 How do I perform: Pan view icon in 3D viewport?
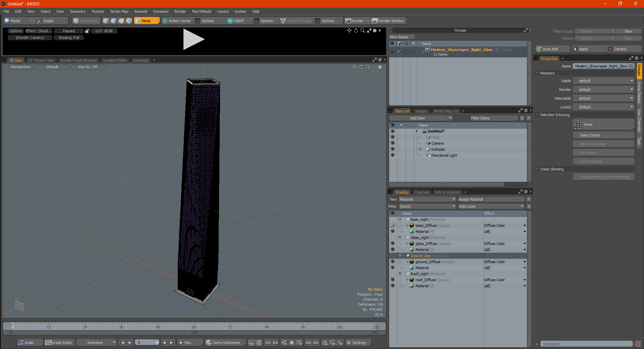(x=355, y=67)
